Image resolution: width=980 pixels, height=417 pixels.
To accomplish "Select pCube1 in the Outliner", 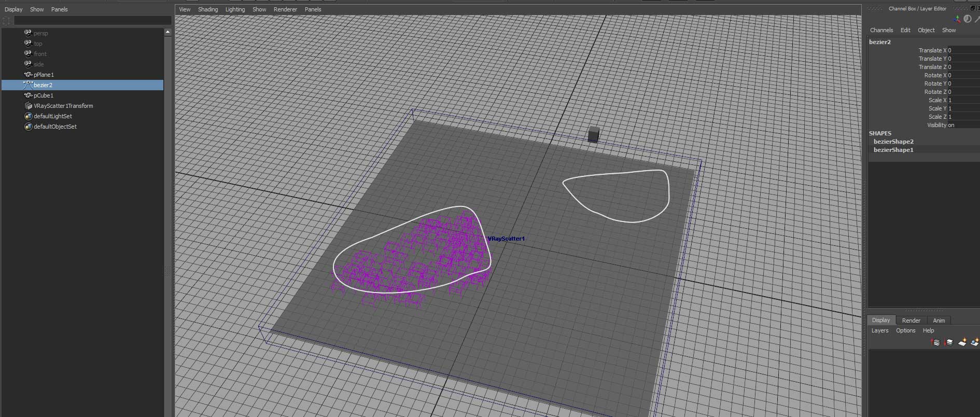I will [44, 95].
